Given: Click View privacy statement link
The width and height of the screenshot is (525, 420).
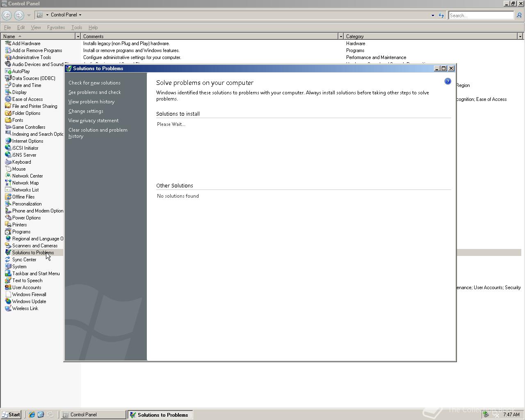Looking at the screenshot, I should point(94,121).
